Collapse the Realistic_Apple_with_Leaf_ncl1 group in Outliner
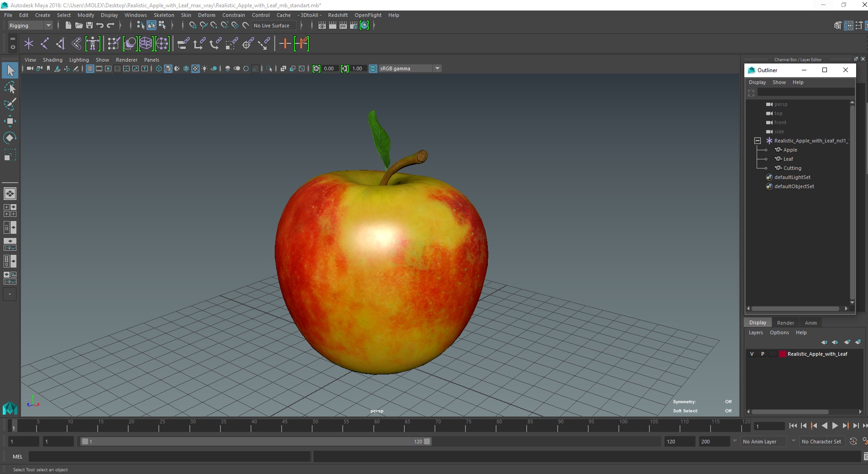Viewport: 868px width, 474px height. [758, 141]
